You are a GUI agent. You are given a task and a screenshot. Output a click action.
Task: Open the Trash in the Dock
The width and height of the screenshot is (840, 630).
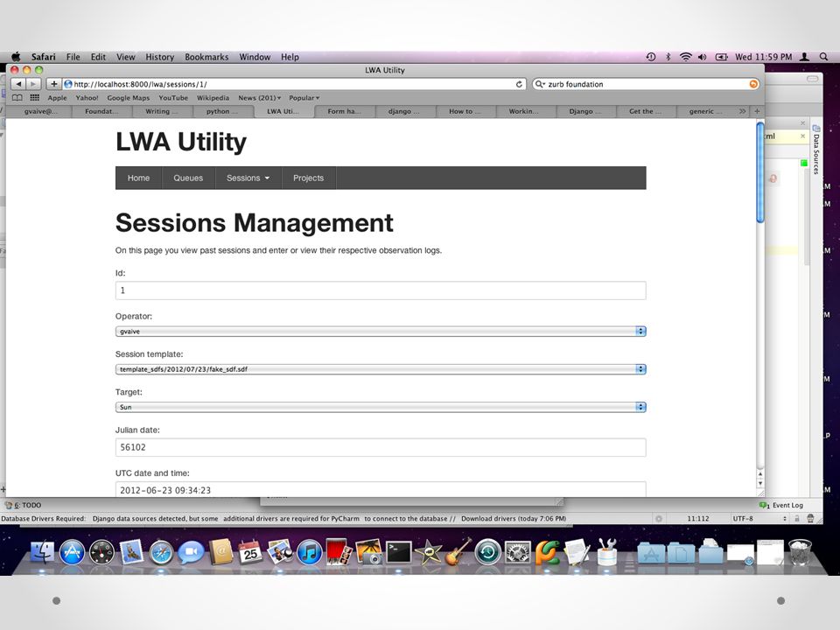pyautogui.click(x=800, y=552)
